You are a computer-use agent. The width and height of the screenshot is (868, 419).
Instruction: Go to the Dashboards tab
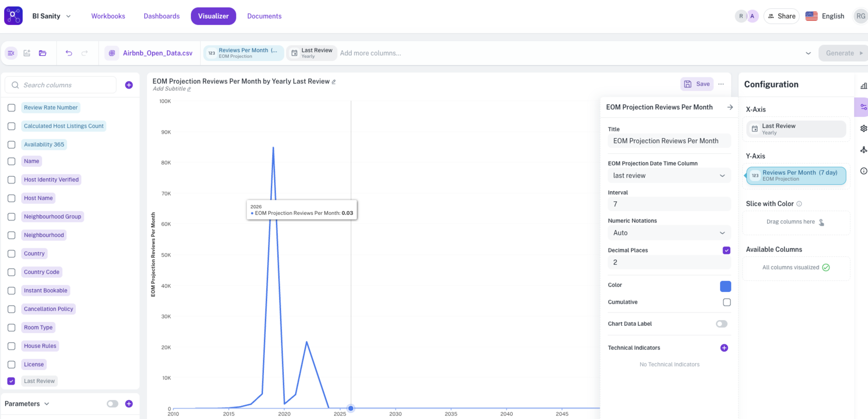161,16
